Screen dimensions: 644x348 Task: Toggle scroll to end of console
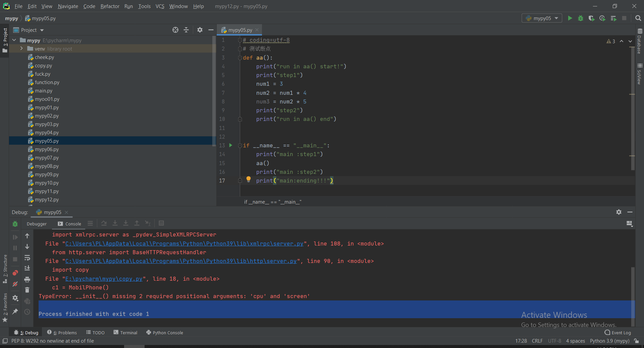pyautogui.click(x=27, y=268)
